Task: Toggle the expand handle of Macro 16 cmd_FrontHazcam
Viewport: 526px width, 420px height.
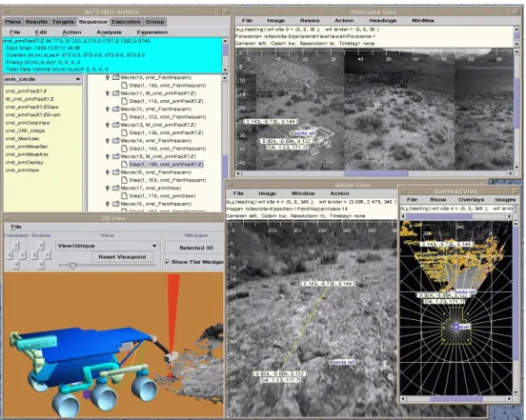Action: click(x=108, y=172)
